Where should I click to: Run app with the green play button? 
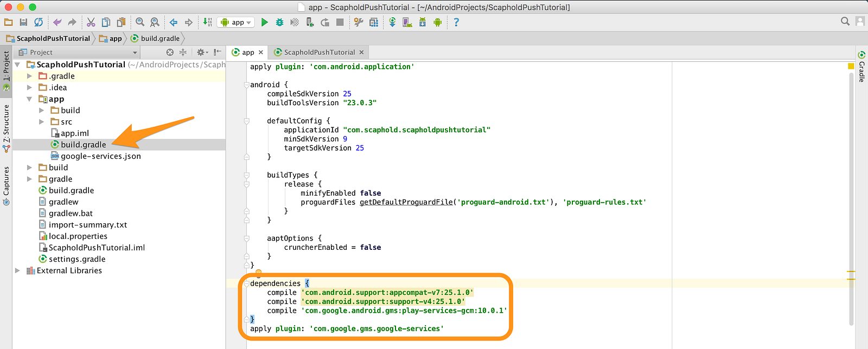[265, 22]
